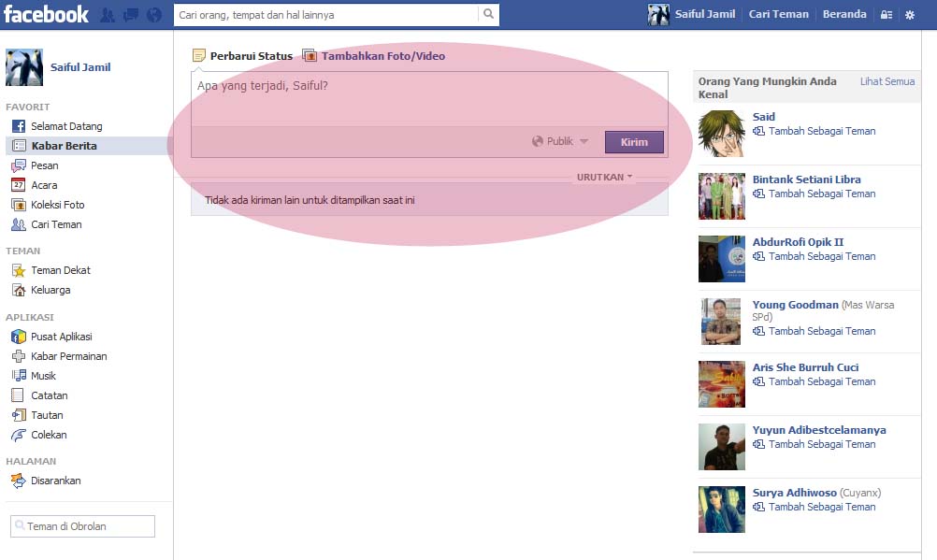Open Aris She Burruh Cuci's profile photo

click(x=722, y=383)
